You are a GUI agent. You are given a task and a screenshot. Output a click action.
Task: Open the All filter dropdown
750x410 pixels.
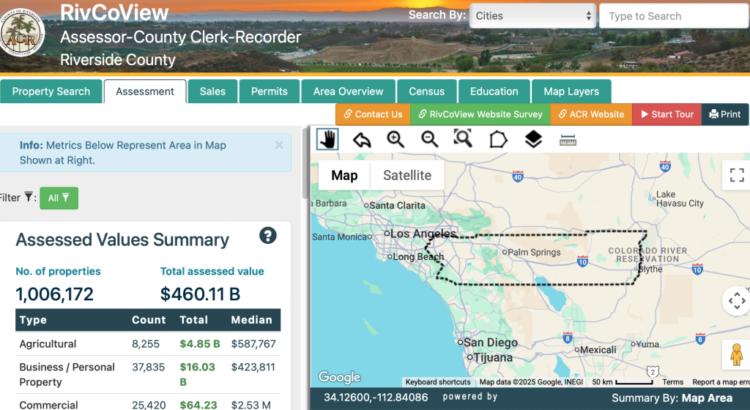(59, 198)
